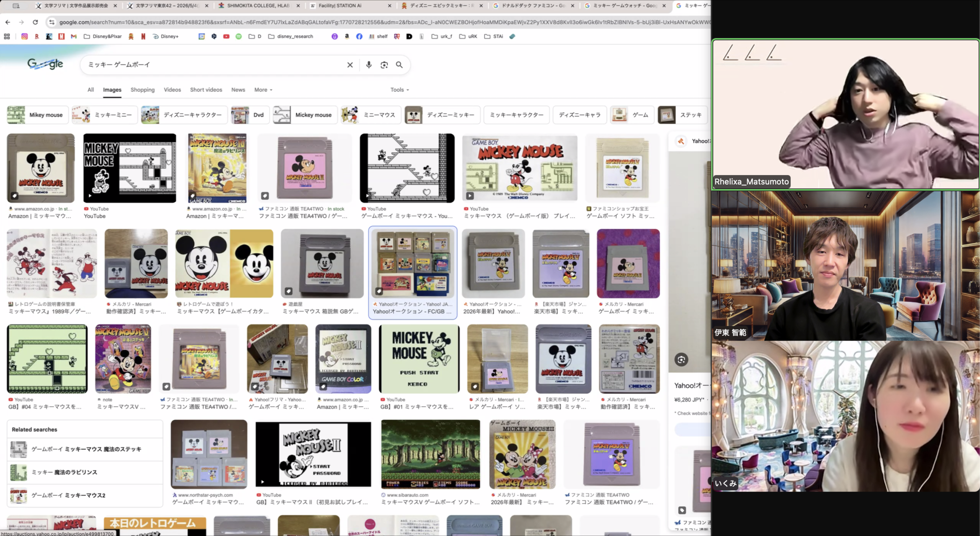Start voice search with the microphone icon

369,65
